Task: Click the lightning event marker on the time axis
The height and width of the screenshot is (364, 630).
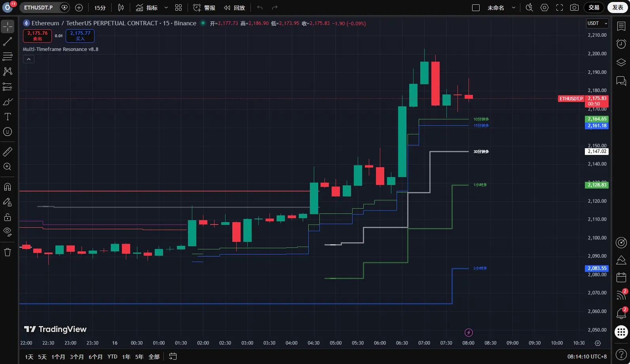Action: [x=469, y=332]
